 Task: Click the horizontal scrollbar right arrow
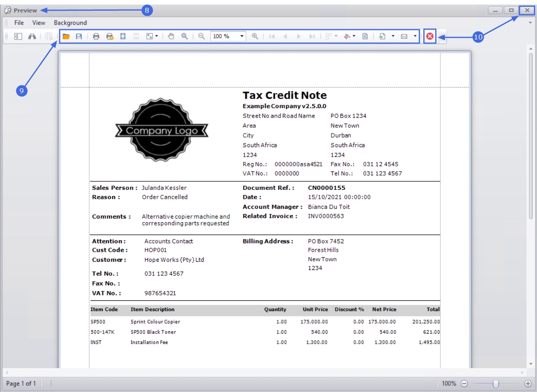click(522, 373)
